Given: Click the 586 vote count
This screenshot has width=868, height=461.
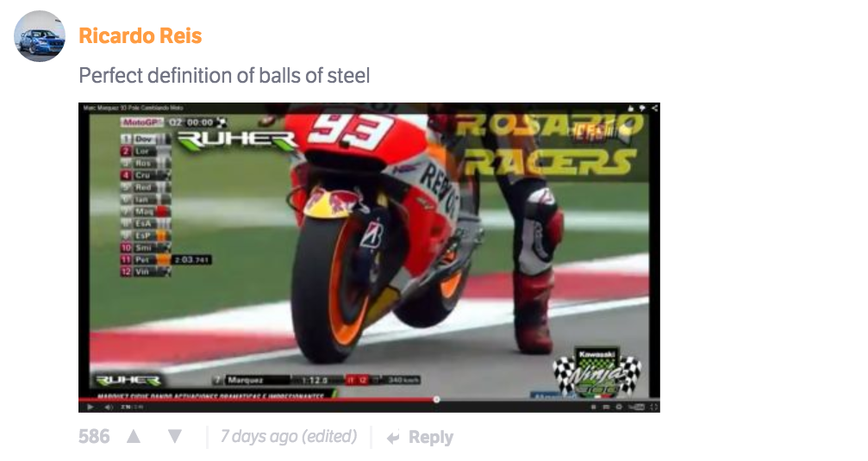Looking at the screenshot, I should pos(94,437).
